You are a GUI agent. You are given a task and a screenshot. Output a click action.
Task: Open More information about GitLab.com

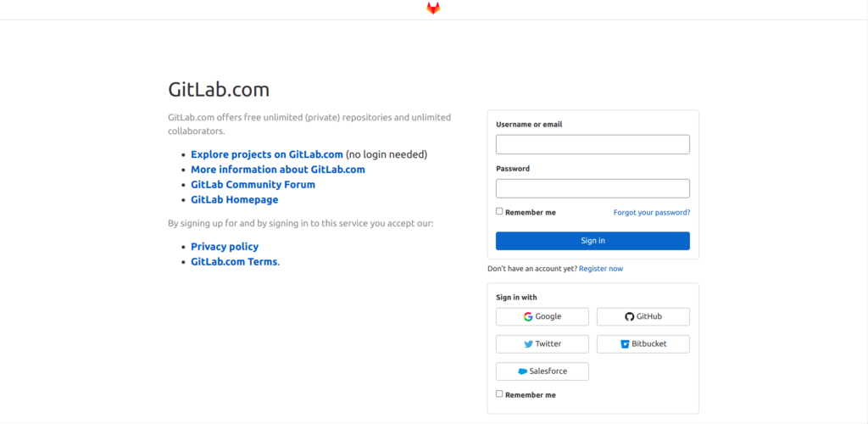(x=278, y=170)
